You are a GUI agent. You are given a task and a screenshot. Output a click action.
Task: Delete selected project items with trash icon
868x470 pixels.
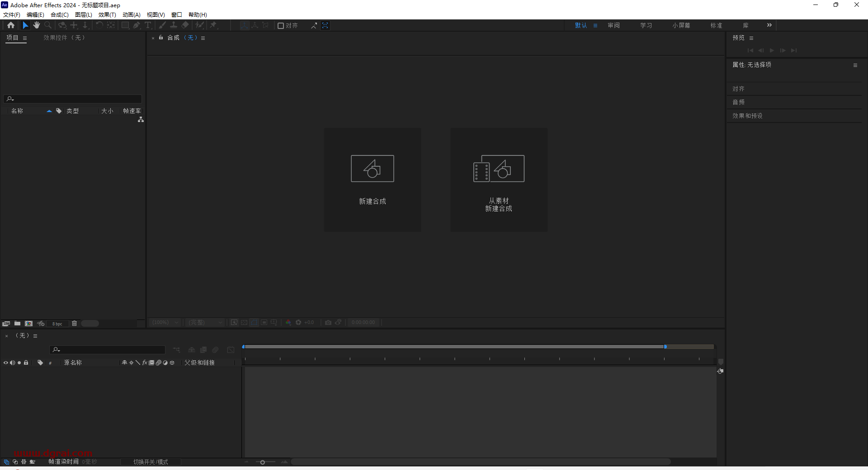coord(75,324)
